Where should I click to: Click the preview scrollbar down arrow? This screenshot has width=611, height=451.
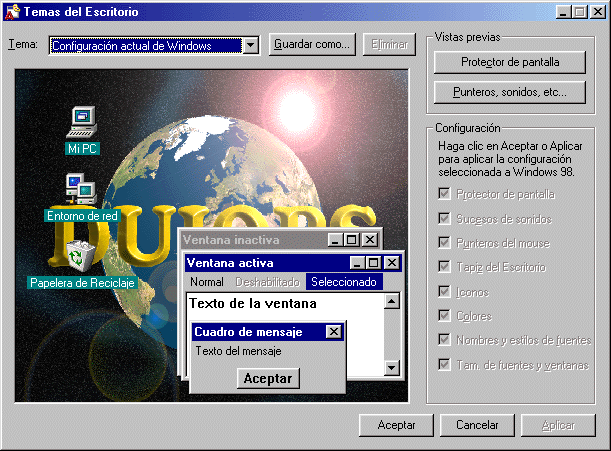click(x=392, y=368)
